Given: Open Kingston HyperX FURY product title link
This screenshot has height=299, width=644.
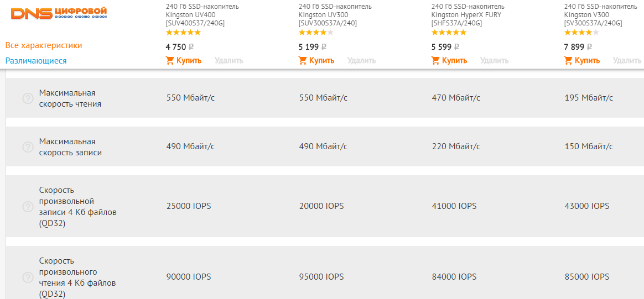Looking at the screenshot, I should tap(468, 15).
